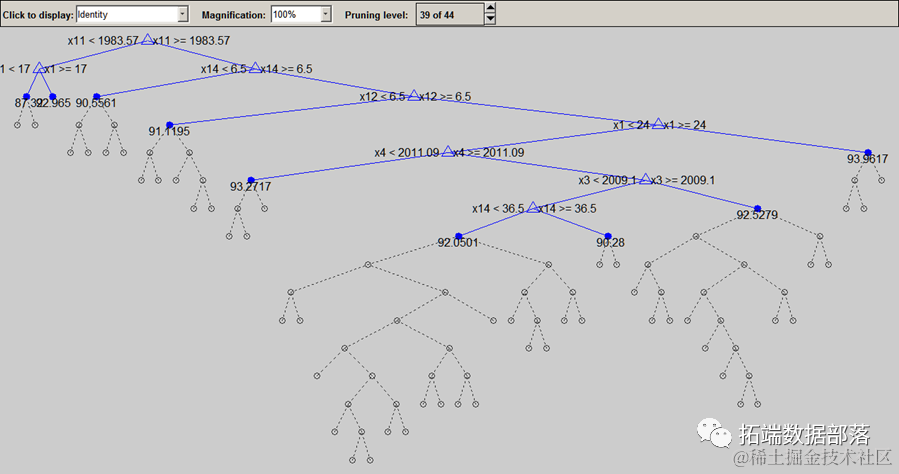The height and width of the screenshot is (474, 899).
Task: Click the x1 >= 17 label
Action: point(66,69)
